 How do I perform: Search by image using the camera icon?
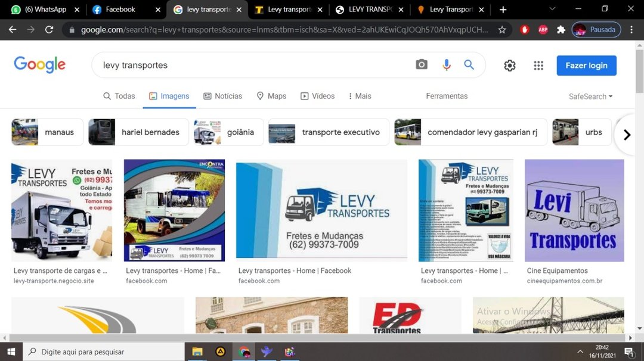click(x=422, y=64)
